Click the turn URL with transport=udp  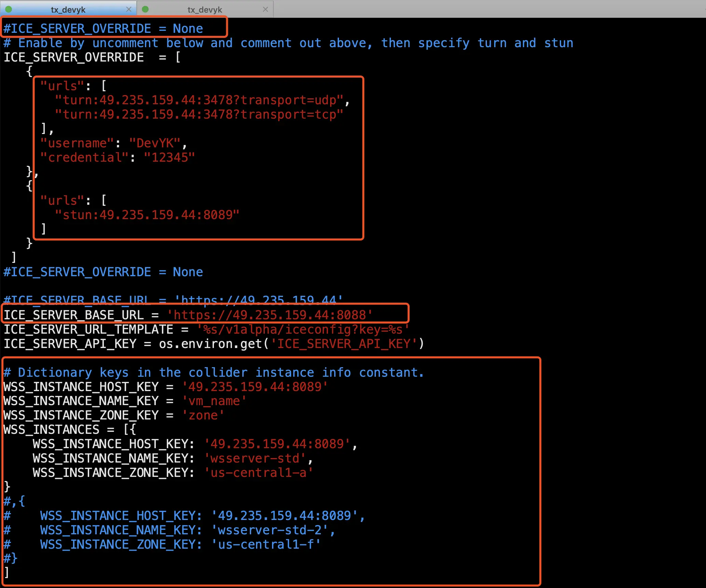(199, 100)
